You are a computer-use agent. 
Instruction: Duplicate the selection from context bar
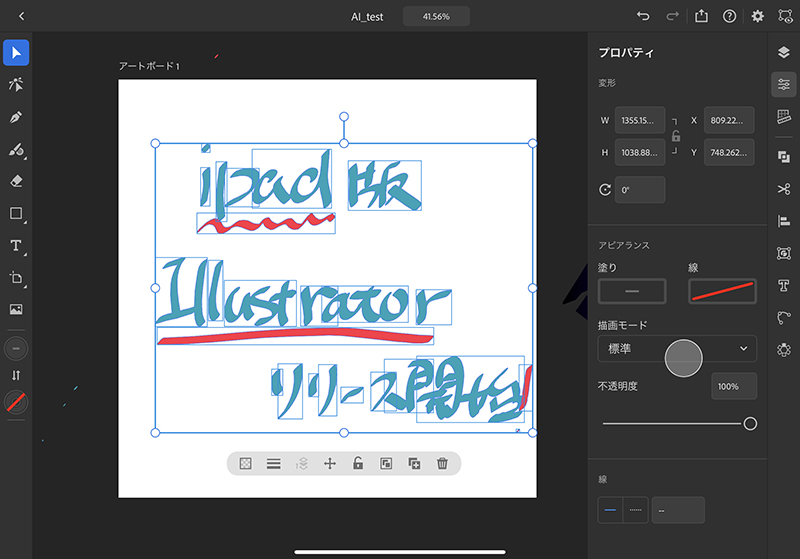coord(414,463)
